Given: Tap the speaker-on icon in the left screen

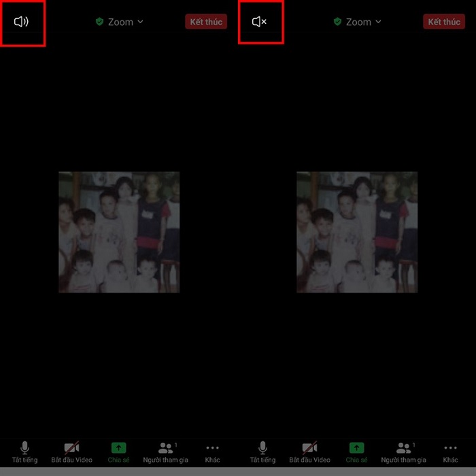Looking at the screenshot, I should pos(22,22).
